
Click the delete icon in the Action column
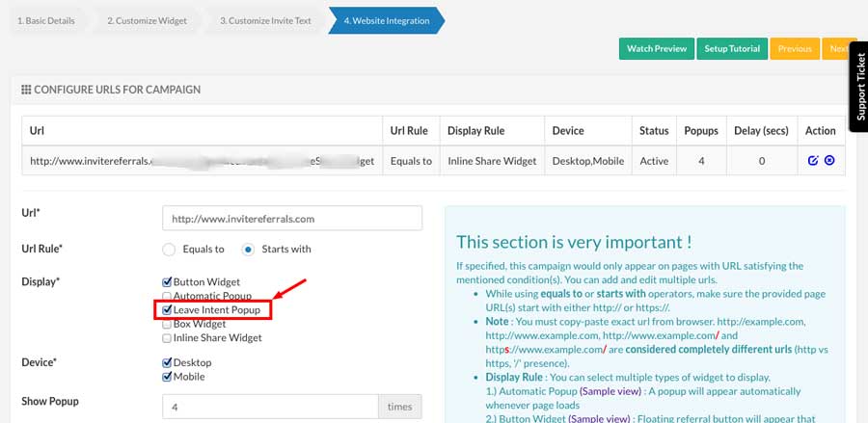coord(829,161)
